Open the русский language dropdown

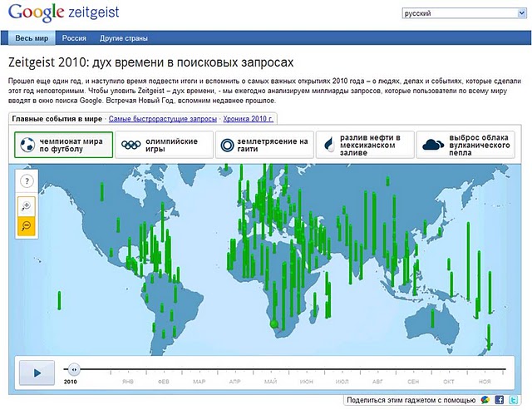(x=464, y=13)
